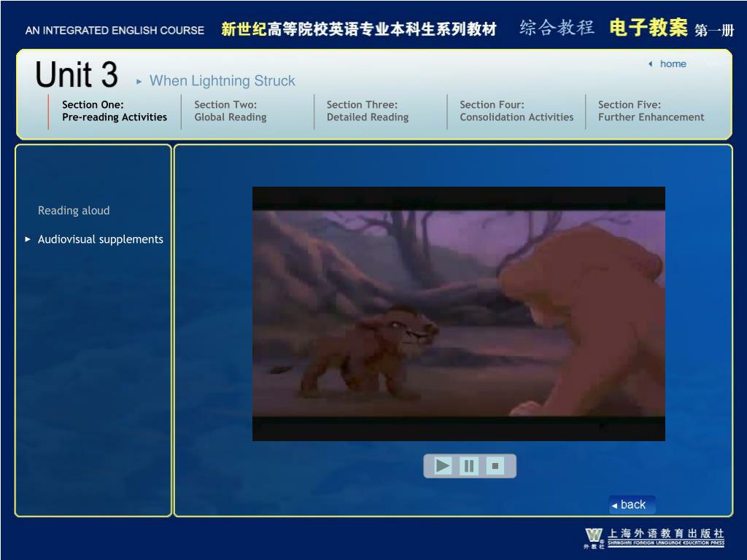The width and height of the screenshot is (747, 560).
Task: Open Section Three: Detailed Reading
Action: click(368, 111)
